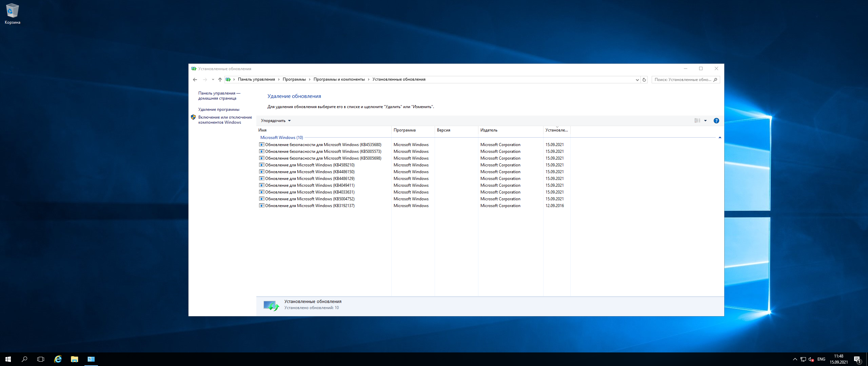Click the 12.09.2016 install date cell
Screen dimensions: 868x366
[555, 206]
